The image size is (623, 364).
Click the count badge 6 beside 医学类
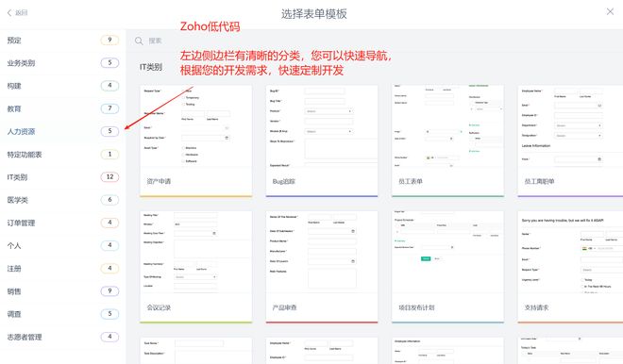coord(110,200)
